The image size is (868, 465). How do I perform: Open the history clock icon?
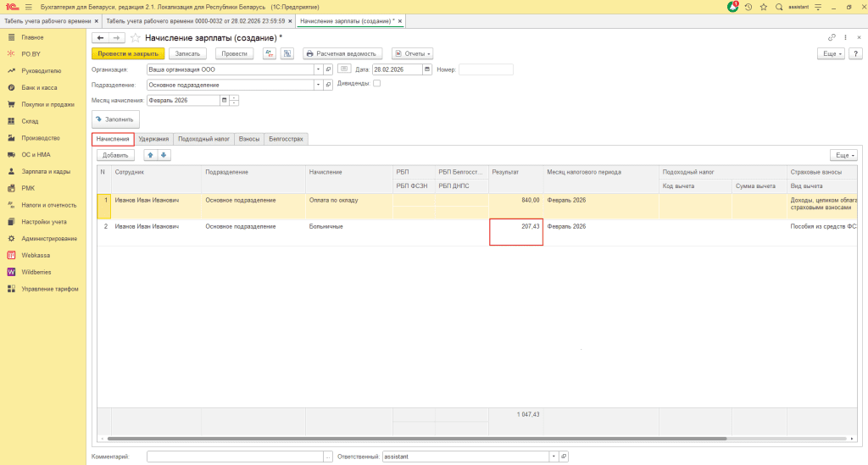748,7
